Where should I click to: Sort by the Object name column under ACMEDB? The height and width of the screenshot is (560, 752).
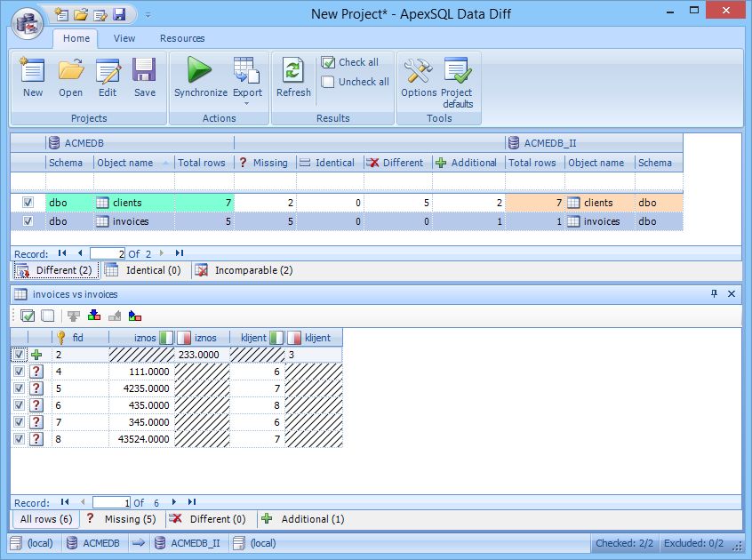click(133, 163)
